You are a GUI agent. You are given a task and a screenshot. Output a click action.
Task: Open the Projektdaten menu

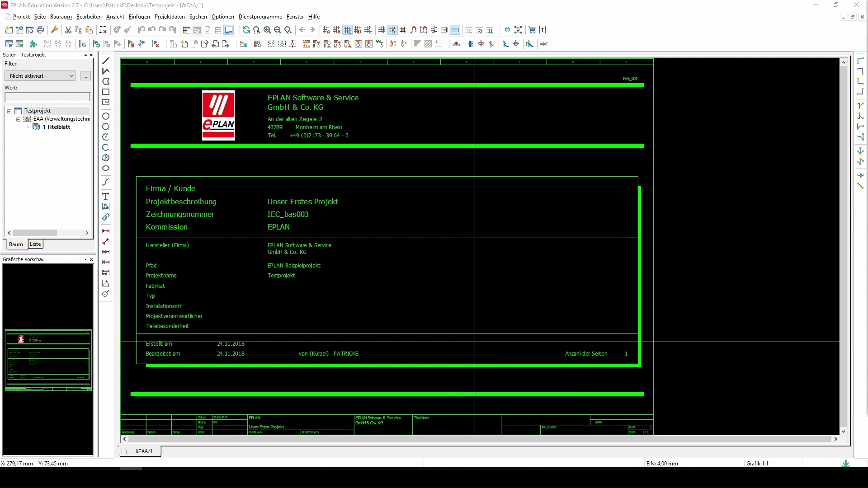click(x=170, y=17)
